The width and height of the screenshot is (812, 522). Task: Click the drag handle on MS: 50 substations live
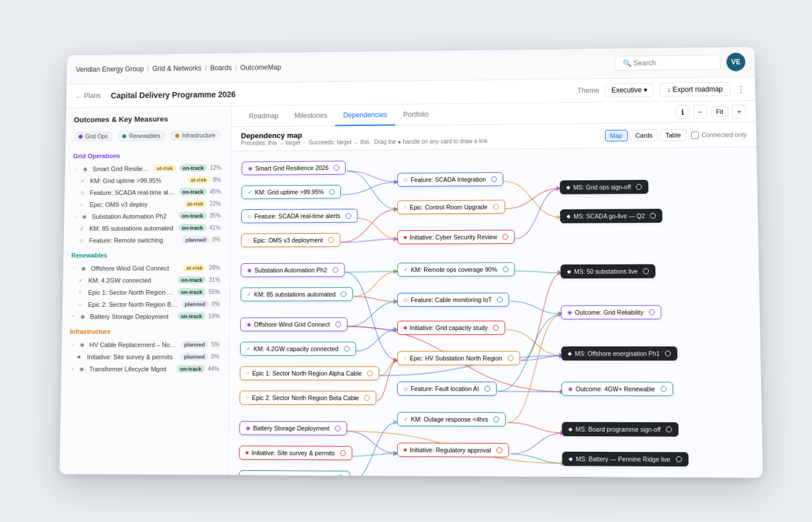pyautogui.click(x=646, y=271)
